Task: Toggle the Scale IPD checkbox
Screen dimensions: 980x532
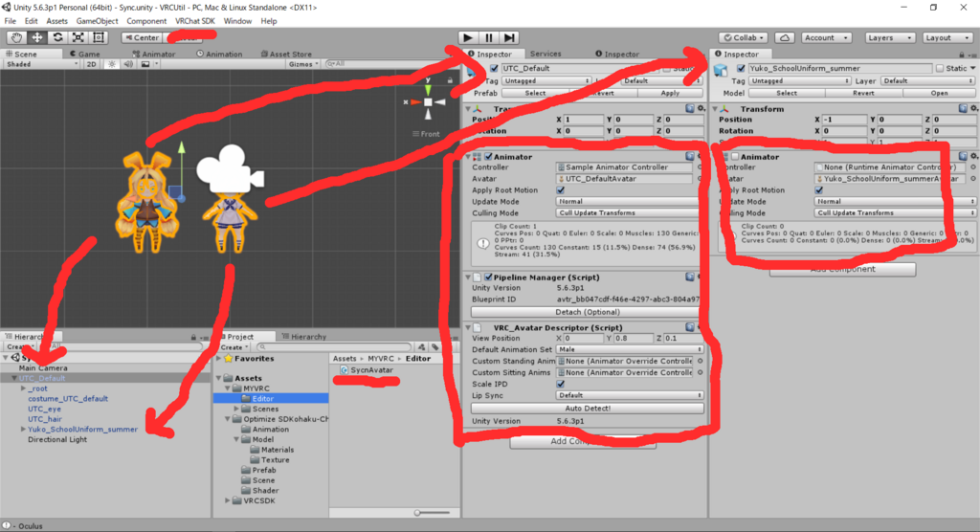Action: pos(561,384)
